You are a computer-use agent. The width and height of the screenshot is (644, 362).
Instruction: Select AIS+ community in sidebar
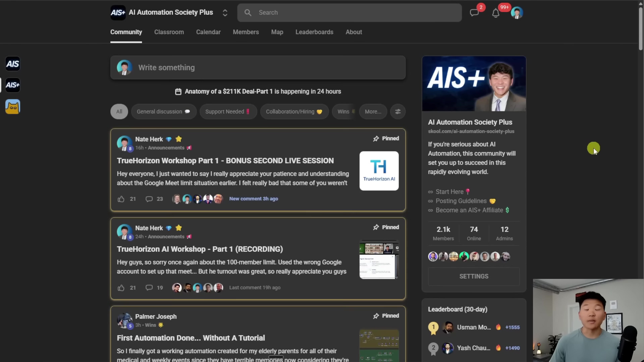pos(13,85)
